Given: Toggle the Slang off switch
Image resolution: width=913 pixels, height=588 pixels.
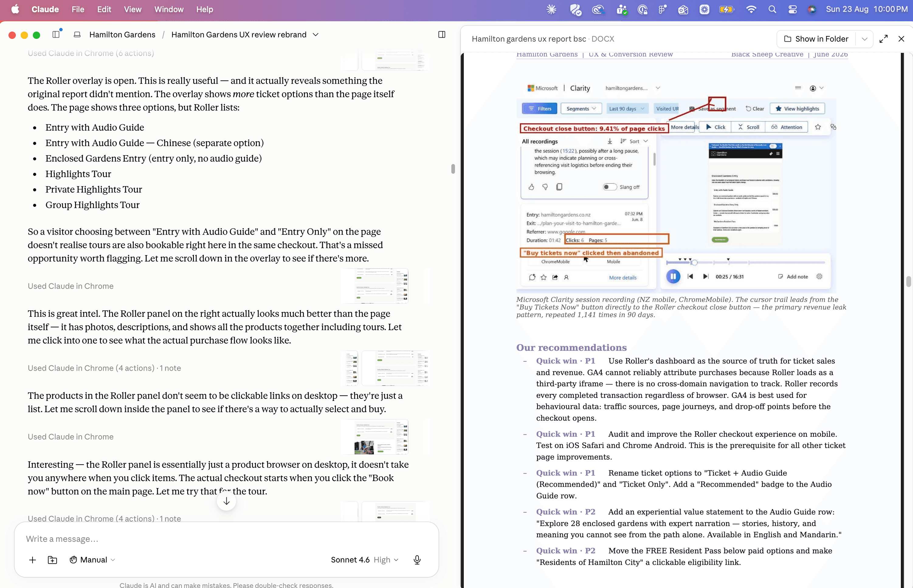Looking at the screenshot, I should click(610, 187).
